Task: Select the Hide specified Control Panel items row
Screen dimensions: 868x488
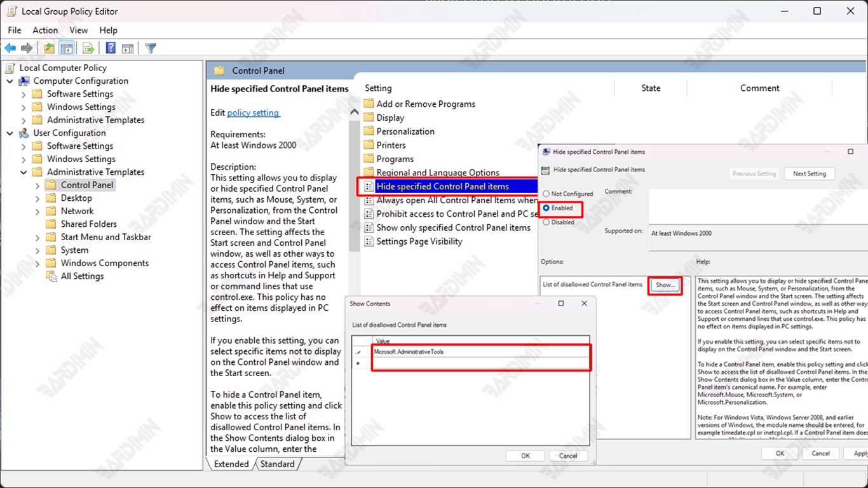Action: 450,186
